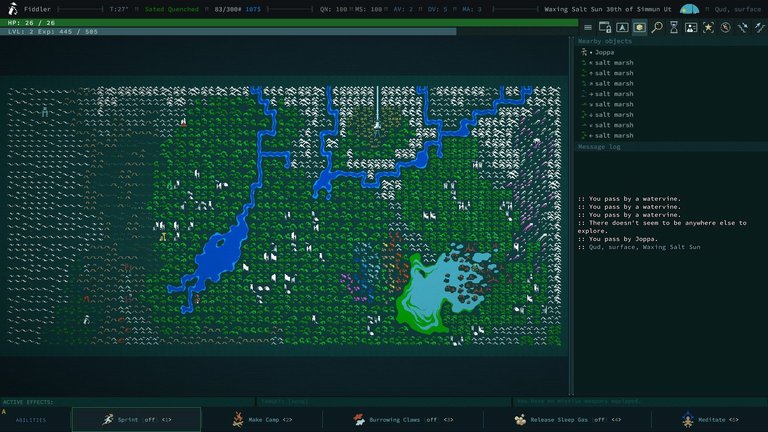Click the MS: 100 stat
The width and height of the screenshot is (768, 432).
click(370, 9)
